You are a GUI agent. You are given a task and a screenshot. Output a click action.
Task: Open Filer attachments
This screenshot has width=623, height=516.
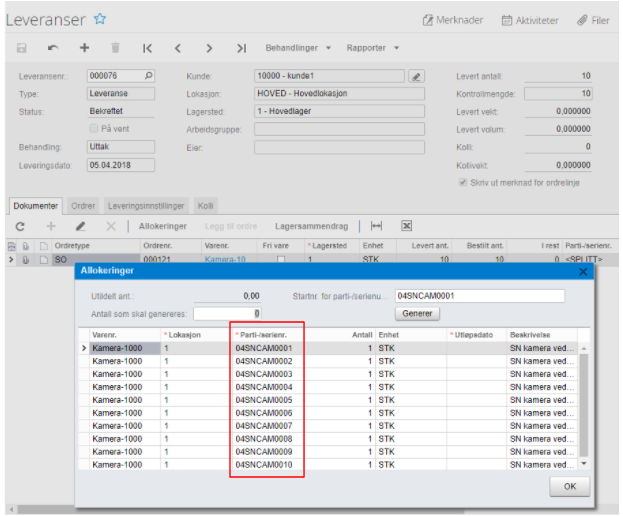(x=593, y=20)
